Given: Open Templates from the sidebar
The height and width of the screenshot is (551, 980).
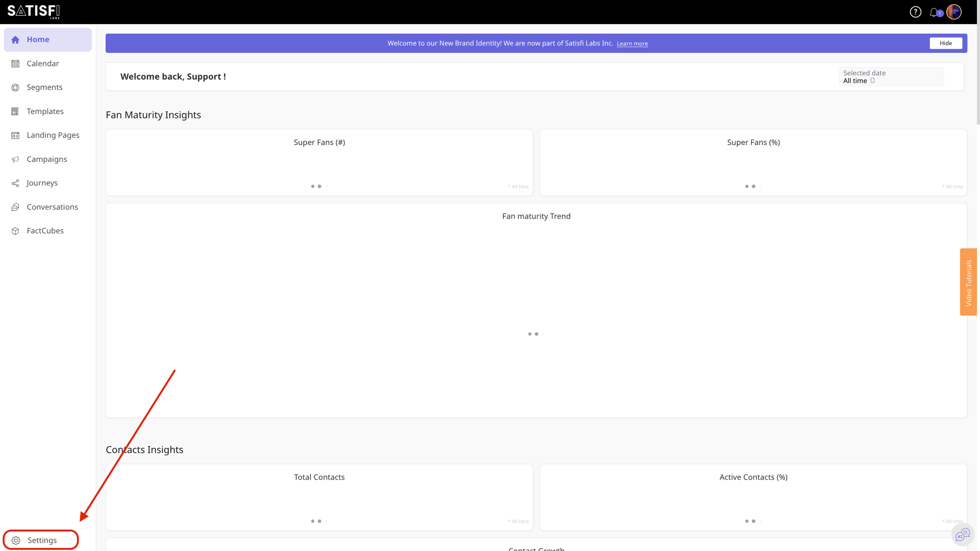Looking at the screenshot, I should (45, 111).
